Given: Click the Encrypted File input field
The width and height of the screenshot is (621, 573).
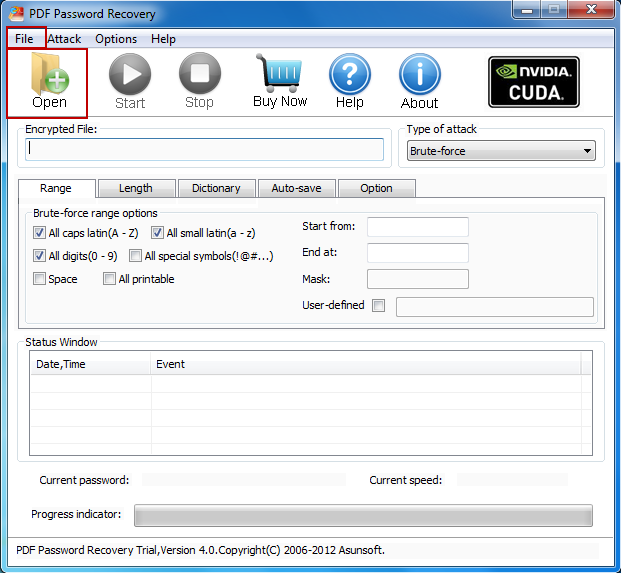Looking at the screenshot, I should pyautogui.click(x=204, y=149).
